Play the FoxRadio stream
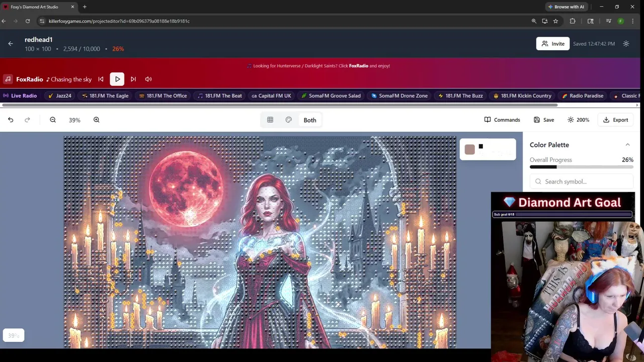 click(117, 79)
